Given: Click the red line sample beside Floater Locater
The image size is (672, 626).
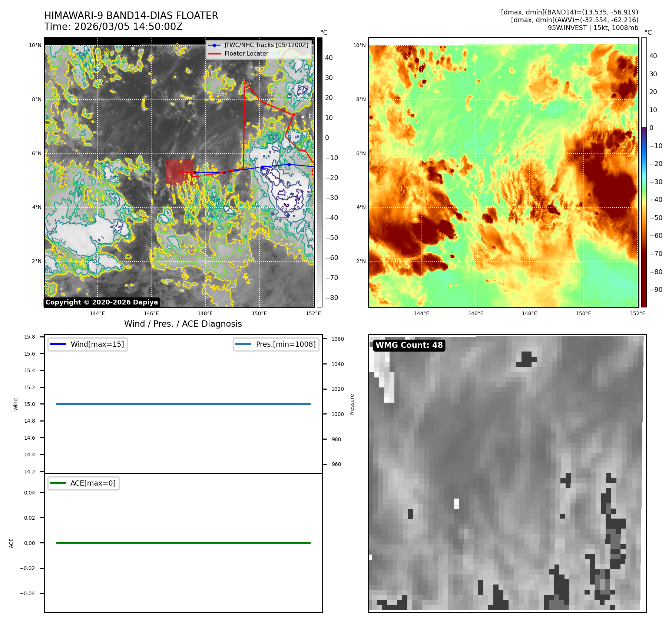Looking at the screenshot, I should click(x=215, y=54).
